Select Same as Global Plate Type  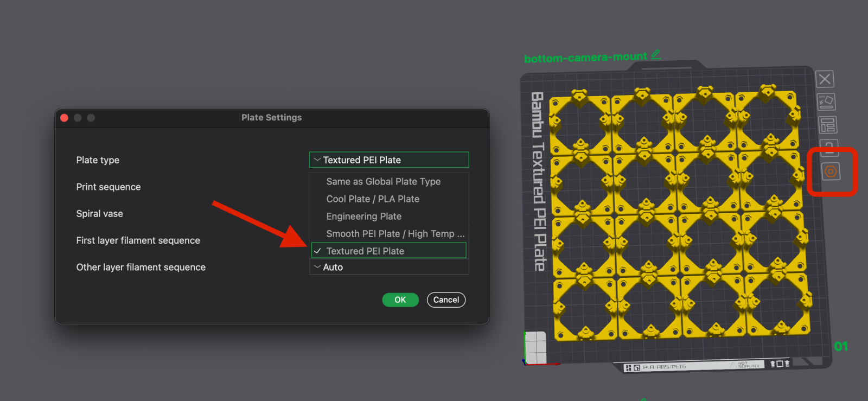pos(383,182)
